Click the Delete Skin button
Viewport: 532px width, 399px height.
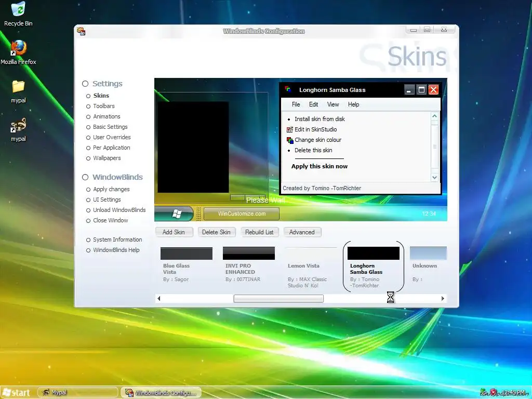click(216, 232)
